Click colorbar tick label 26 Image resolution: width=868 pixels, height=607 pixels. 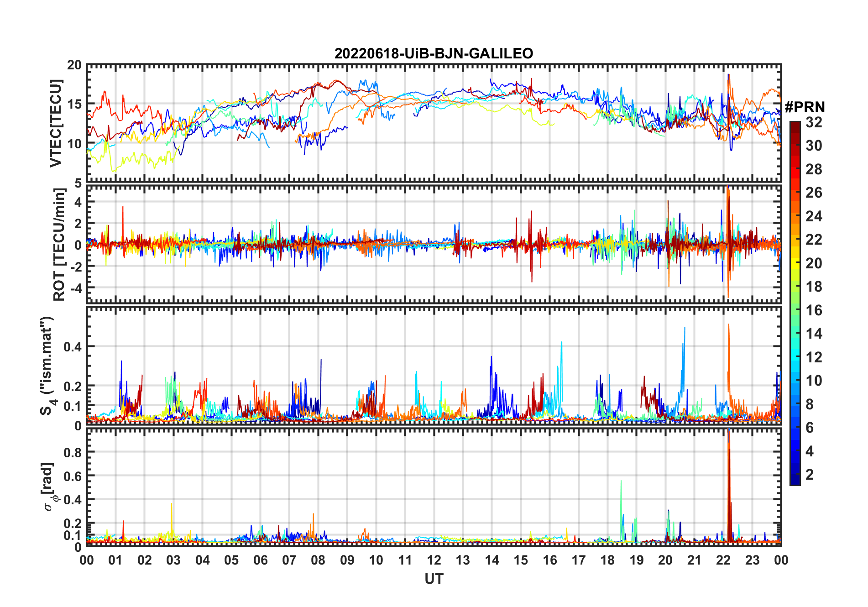click(814, 193)
